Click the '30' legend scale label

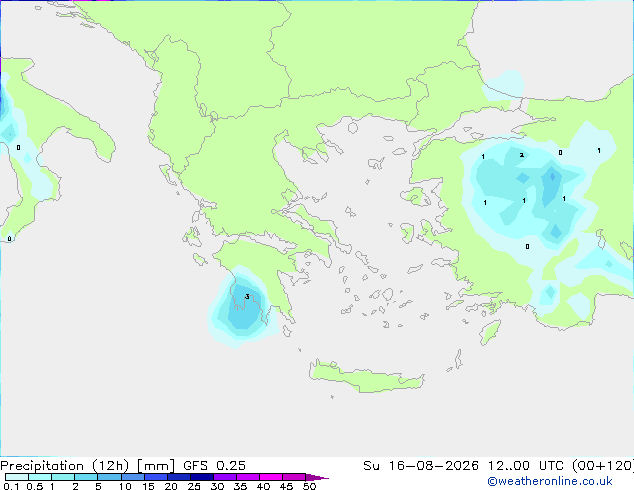[x=217, y=486]
